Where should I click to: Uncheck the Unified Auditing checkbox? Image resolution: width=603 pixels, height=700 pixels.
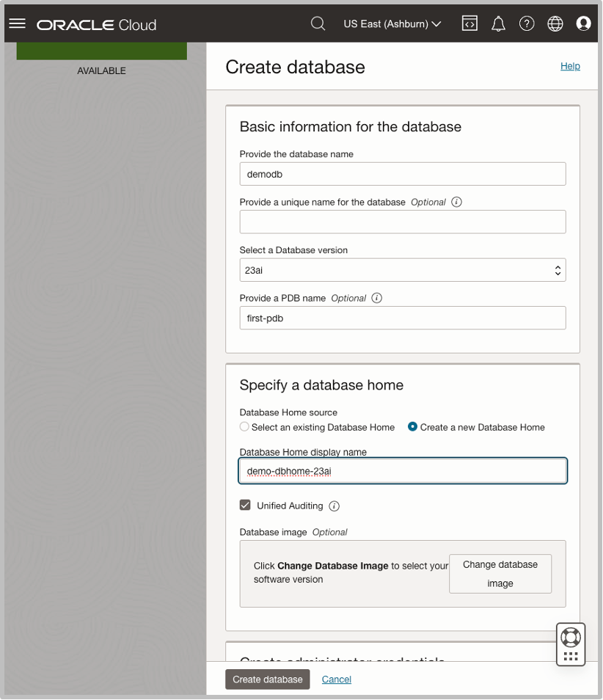(245, 506)
